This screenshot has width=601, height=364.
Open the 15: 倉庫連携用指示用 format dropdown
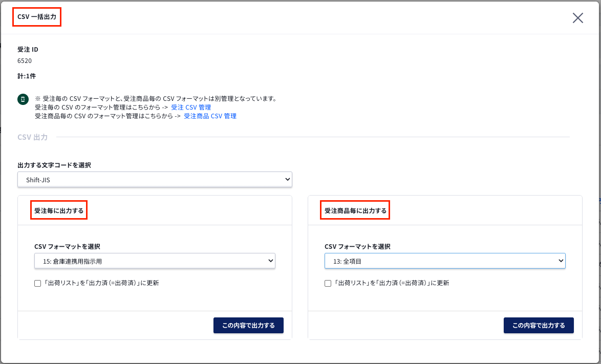[155, 261]
